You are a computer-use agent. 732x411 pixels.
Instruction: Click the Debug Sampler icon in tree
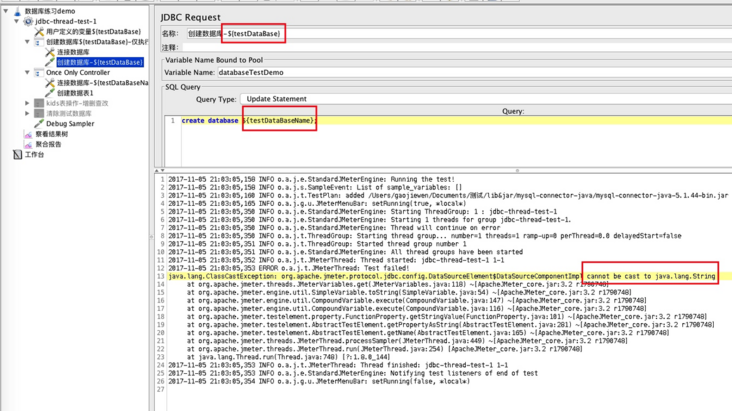coord(39,124)
